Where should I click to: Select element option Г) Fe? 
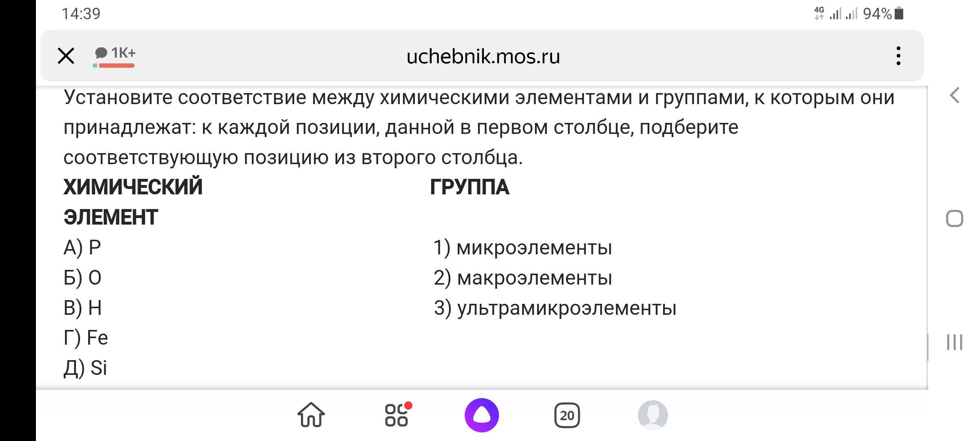[x=86, y=338]
